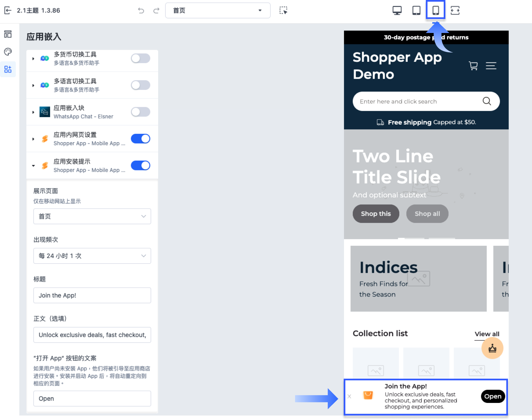Viewport: 532px width, 420px height.
Task: Click the Open button on banner
Action: (x=493, y=396)
